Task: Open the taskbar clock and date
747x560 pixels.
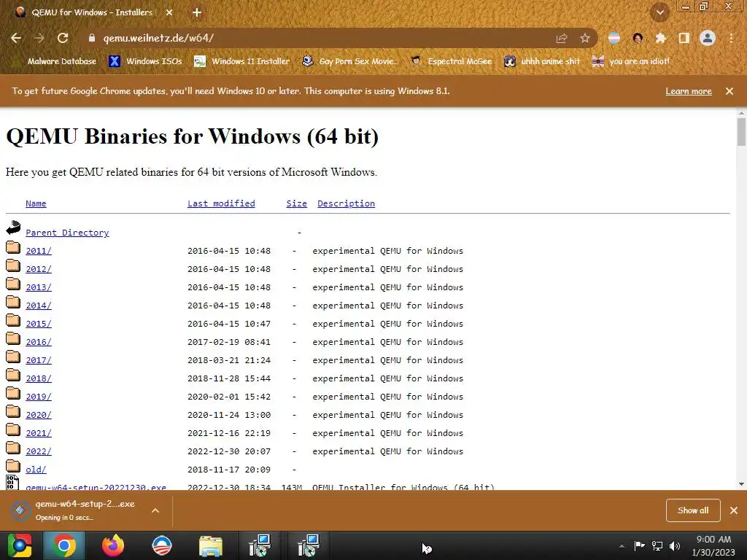Action: point(713,545)
